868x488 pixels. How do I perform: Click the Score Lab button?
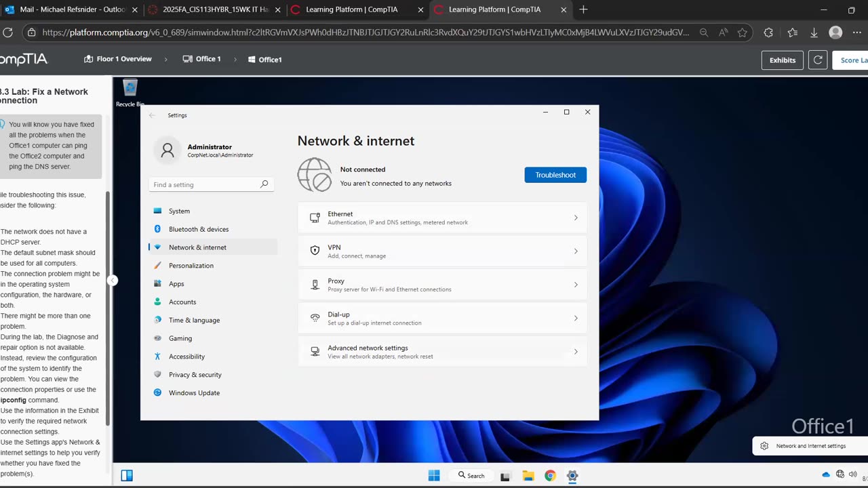pos(852,60)
